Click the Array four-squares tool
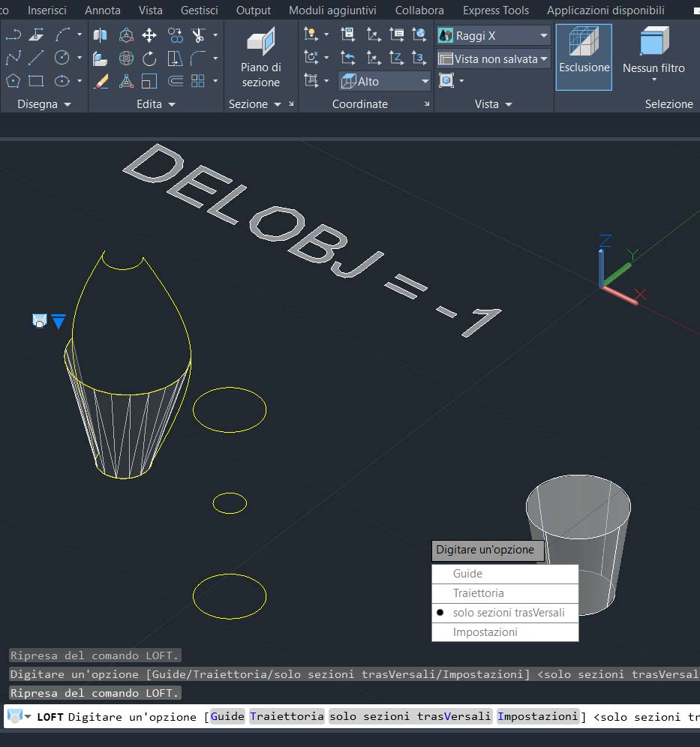 tap(198, 81)
